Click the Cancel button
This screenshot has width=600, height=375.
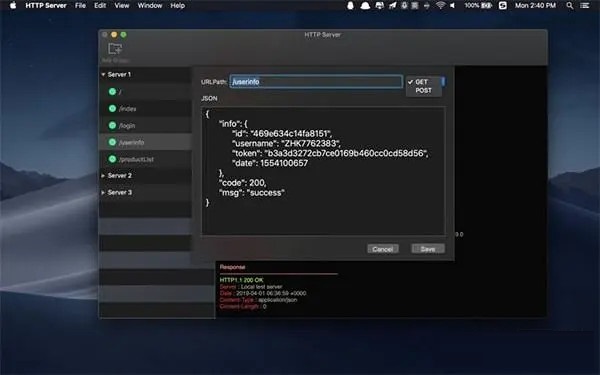(383, 249)
